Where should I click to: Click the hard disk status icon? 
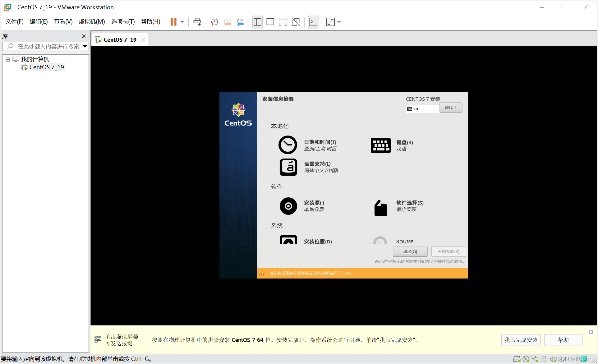[517, 359]
